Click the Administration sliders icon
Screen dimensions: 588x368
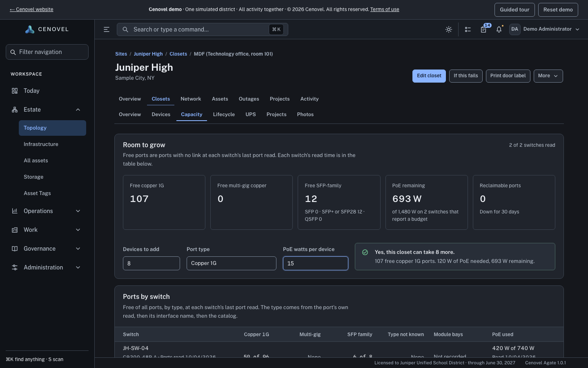point(15,267)
